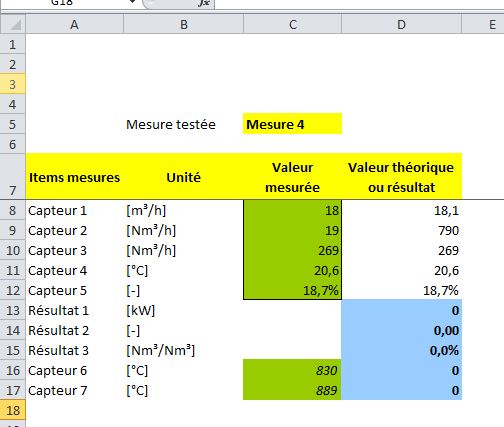Select measured value 889 for Capteur 7

[x=292, y=390]
